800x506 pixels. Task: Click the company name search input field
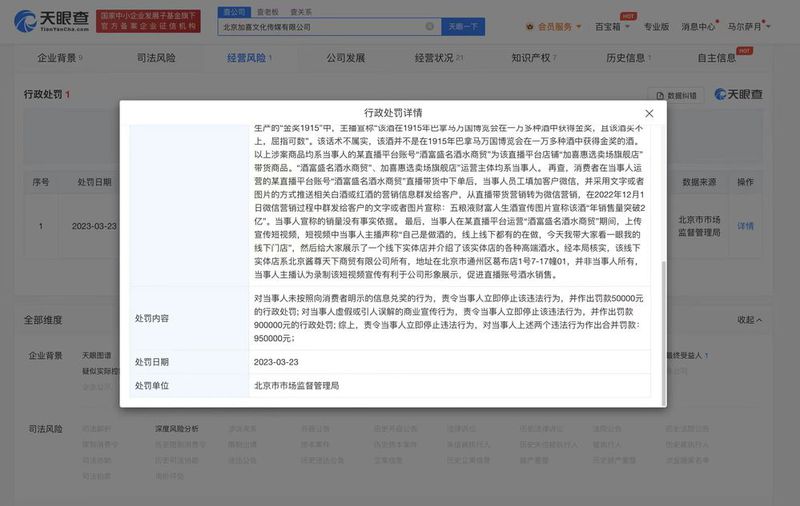click(x=320, y=26)
